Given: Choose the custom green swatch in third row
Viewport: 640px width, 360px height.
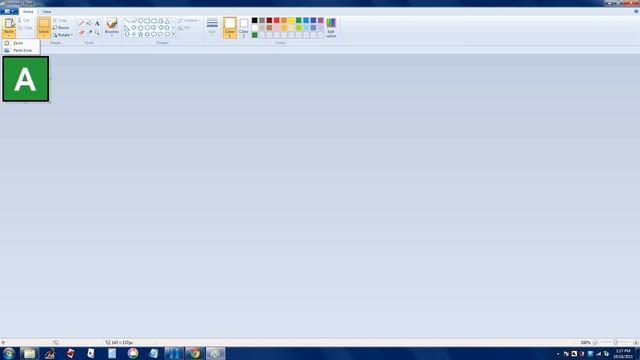Looking at the screenshot, I should click(255, 35).
